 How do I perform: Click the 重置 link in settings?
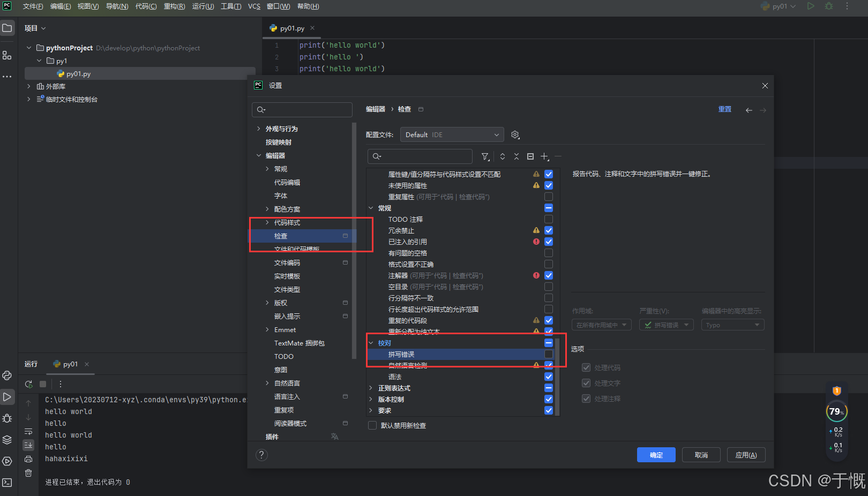(x=725, y=109)
